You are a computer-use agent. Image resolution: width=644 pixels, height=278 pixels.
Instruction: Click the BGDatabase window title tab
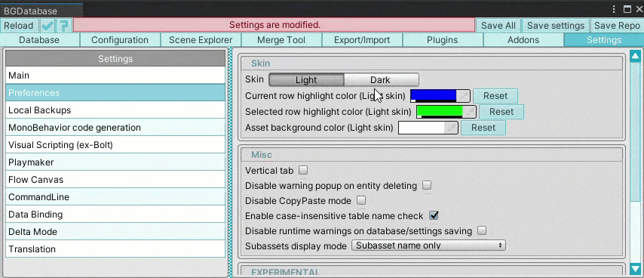click(41, 11)
